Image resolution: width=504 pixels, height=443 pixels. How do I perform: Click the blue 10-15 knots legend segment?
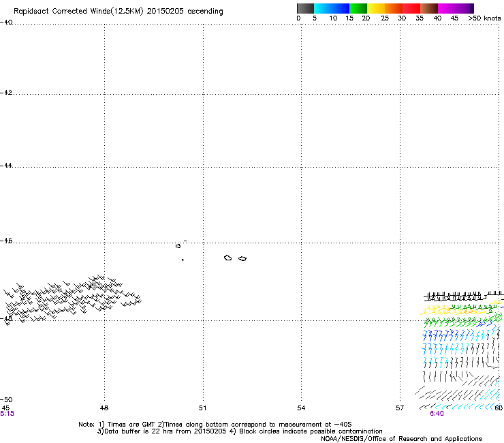[x=341, y=8]
